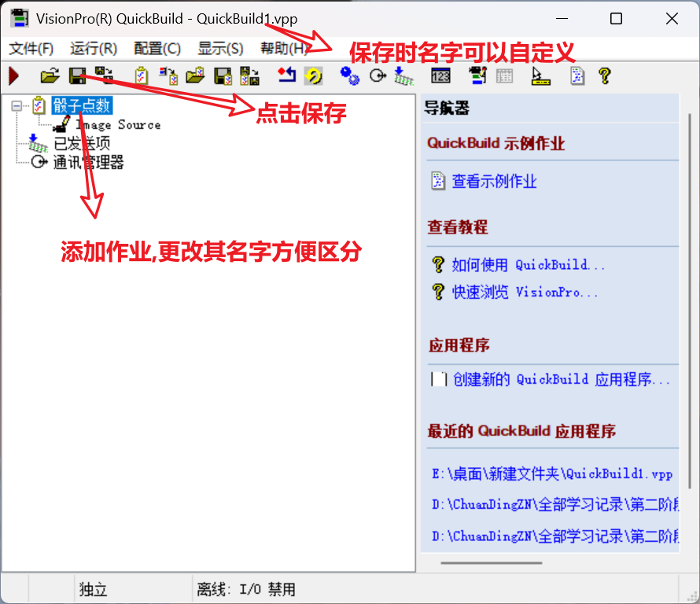Click the document icon beside 查看示例作业
Image resolution: width=700 pixels, height=604 pixels.
(x=438, y=181)
